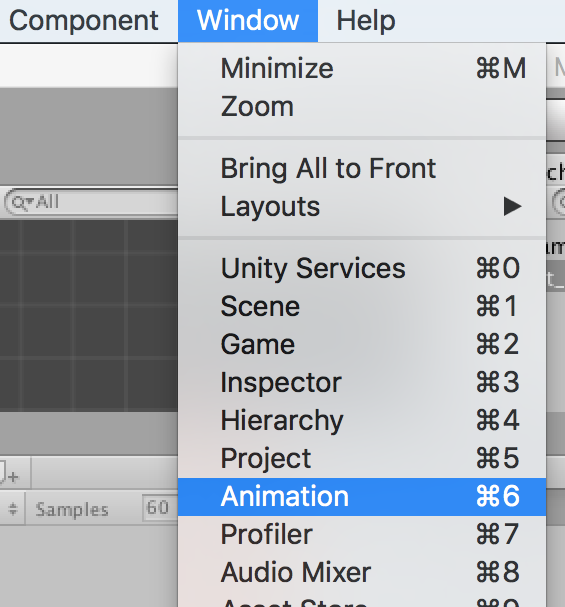The height and width of the screenshot is (607, 565).
Task: Choose Hierarchy in Window menu
Action: point(362,420)
